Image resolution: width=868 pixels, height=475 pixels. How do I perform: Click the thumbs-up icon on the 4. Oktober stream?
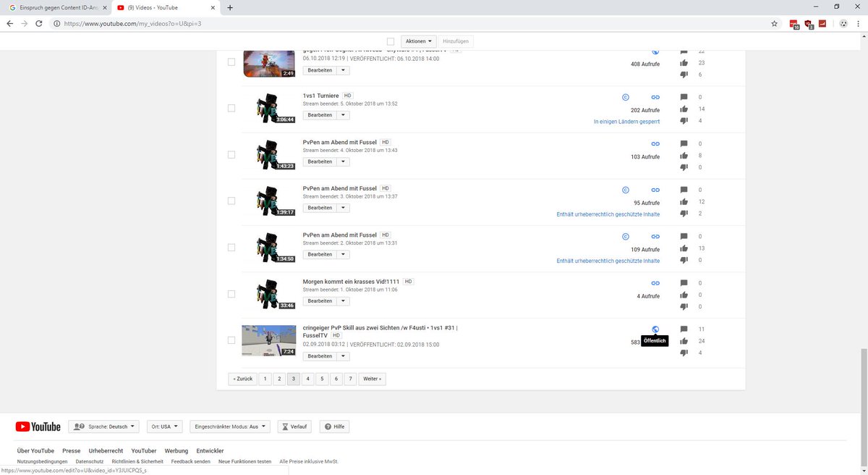[x=684, y=156]
